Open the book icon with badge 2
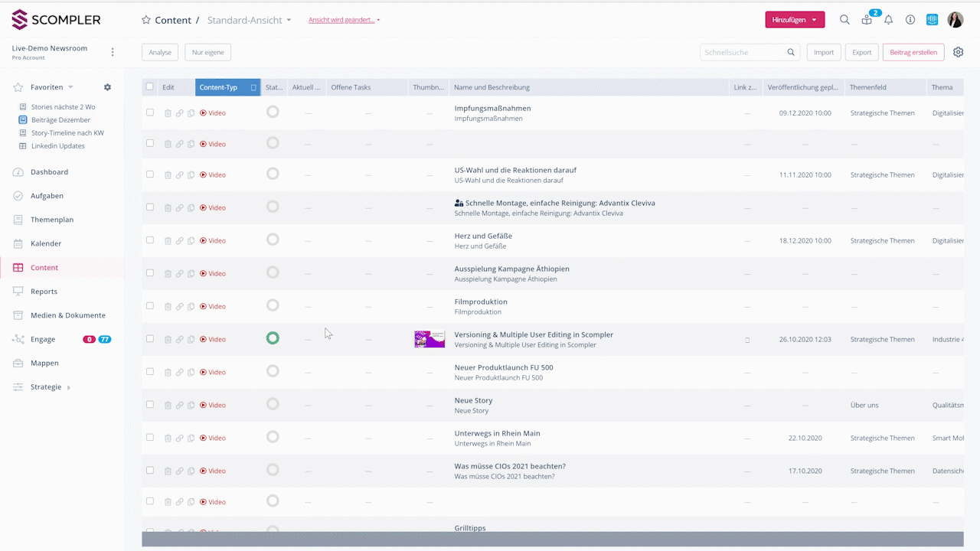980x551 pixels. pyautogui.click(x=867, y=20)
